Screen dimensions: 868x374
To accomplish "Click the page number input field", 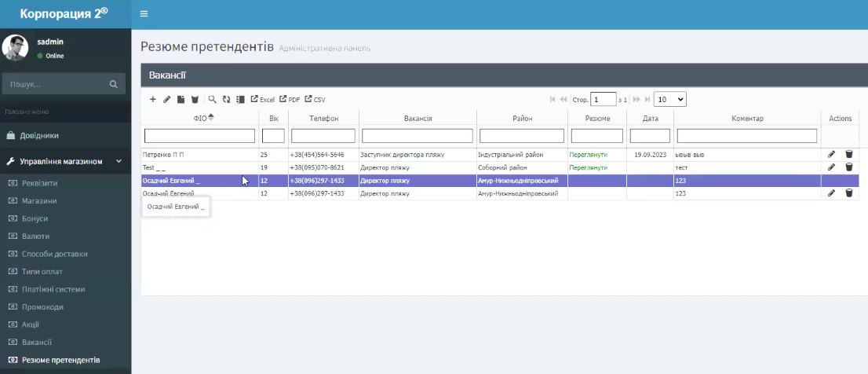I will tap(603, 100).
